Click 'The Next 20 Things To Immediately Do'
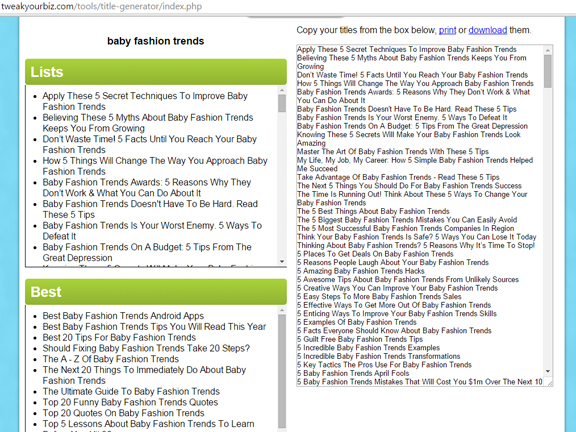The image size is (576, 432). click(x=144, y=375)
